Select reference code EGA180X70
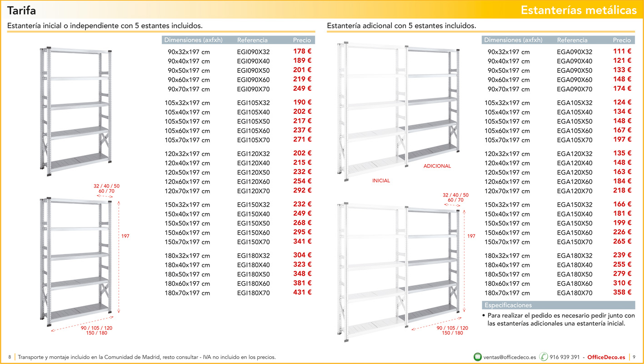Viewport: 644px width, 364px height. tap(574, 293)
